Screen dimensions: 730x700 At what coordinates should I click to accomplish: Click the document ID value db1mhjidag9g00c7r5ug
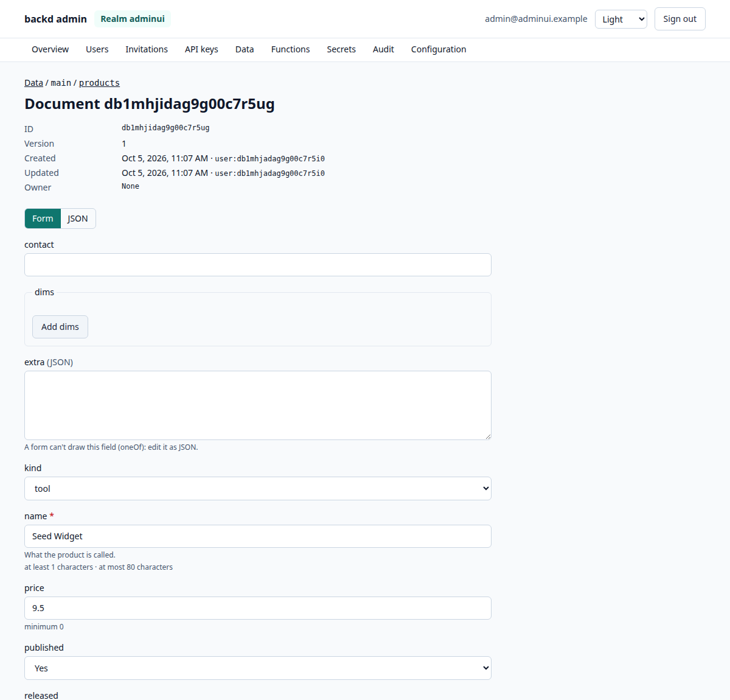tap(165, 128)
